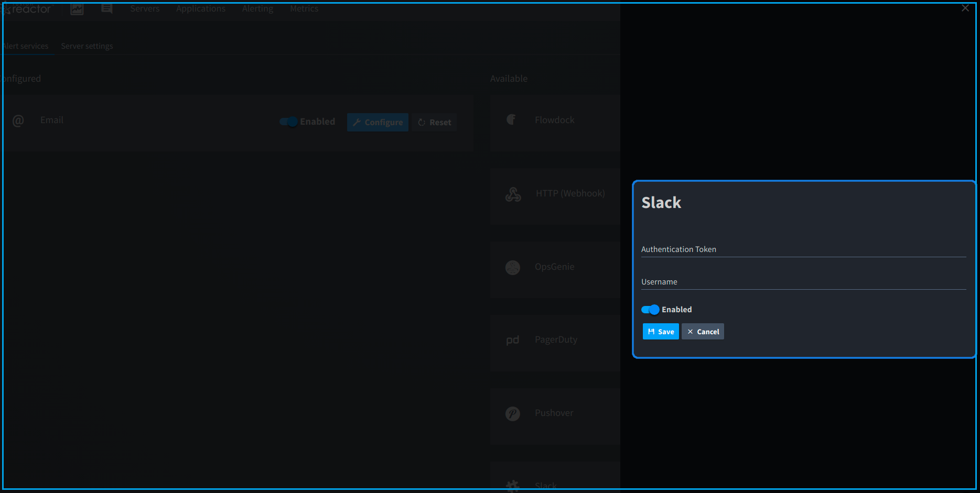Open the Servers menu
This screenshot has height=493, width=980.
point(145,9)
